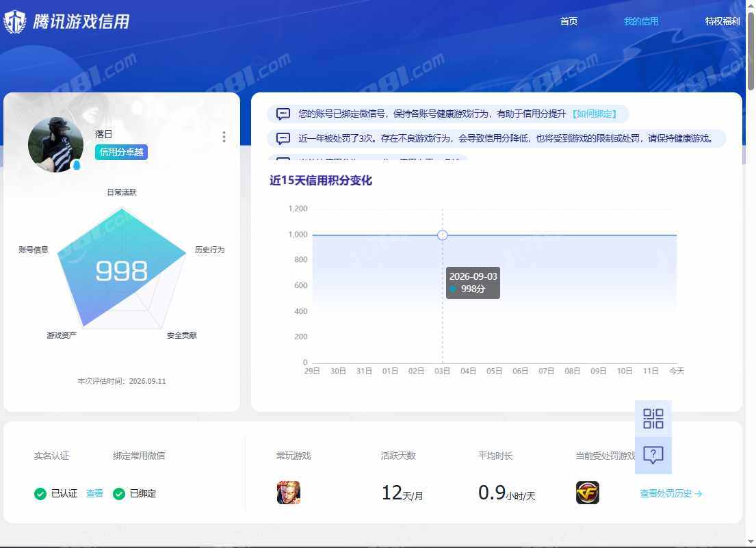Image resolution: width=756 pixels, height=548 pixels.
Task: Click the 29日 label on chart axis
Action: tap(312, 371)
